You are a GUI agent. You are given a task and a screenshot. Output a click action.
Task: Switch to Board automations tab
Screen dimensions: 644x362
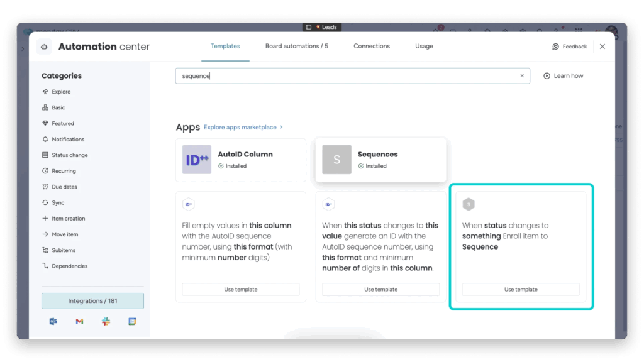point(296,46)
